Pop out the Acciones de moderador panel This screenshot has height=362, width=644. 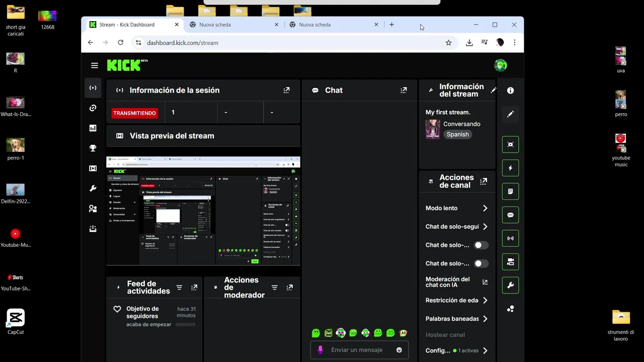[289, 288]
